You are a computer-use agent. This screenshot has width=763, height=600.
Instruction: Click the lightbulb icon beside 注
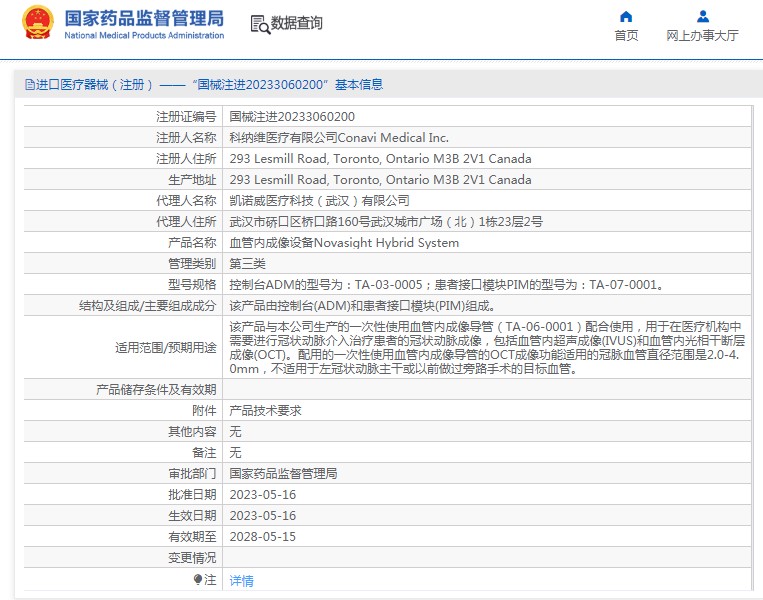click(x=198, y=579)
